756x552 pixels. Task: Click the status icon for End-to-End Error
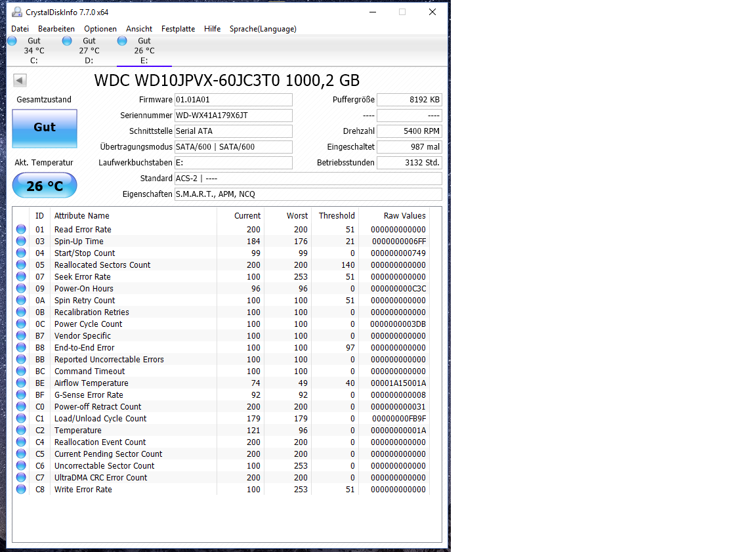tap(21, 347)
